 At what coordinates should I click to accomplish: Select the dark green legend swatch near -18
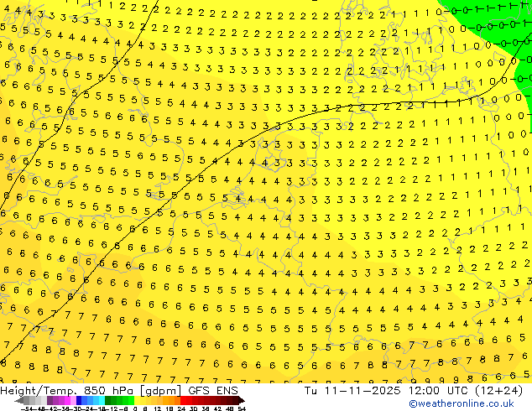108,400
